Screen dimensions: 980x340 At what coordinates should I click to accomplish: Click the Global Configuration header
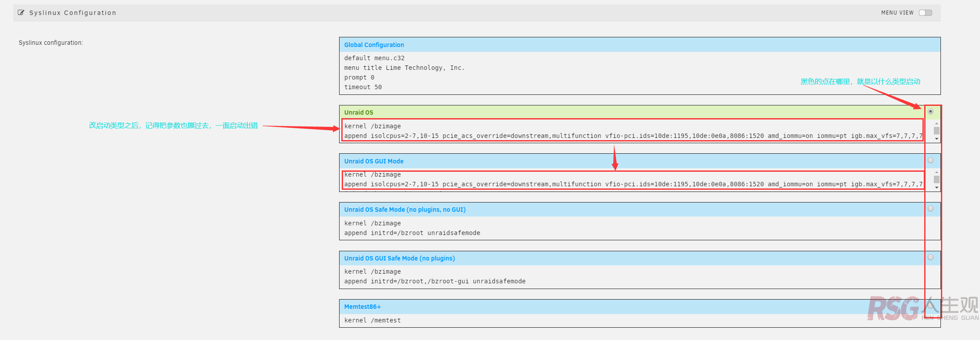pyautogui.click(x=640, y=45)
